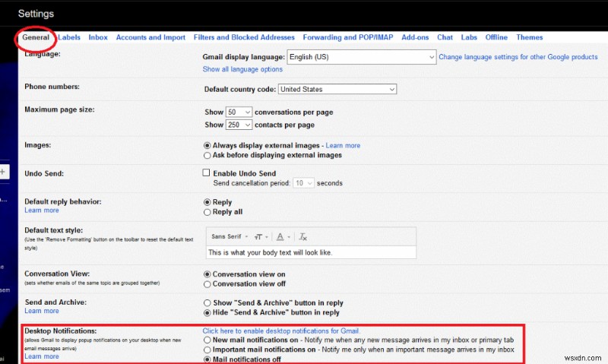Select Reply as default behavior

click(207, 202)
